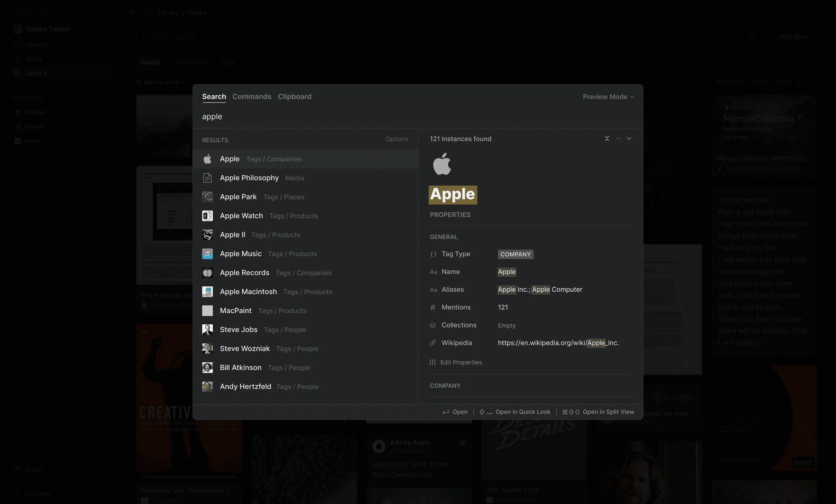Click Steve Jobs portrait icon

207,330
